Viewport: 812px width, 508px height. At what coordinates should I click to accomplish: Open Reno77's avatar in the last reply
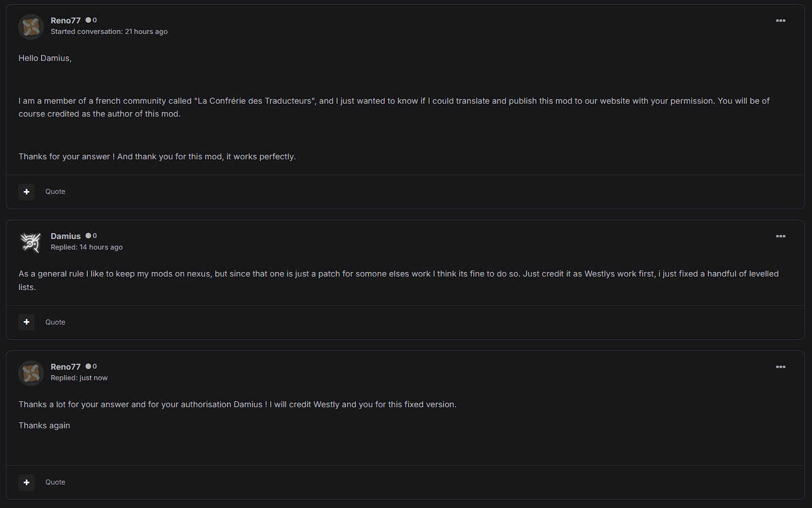click(31, 373)
